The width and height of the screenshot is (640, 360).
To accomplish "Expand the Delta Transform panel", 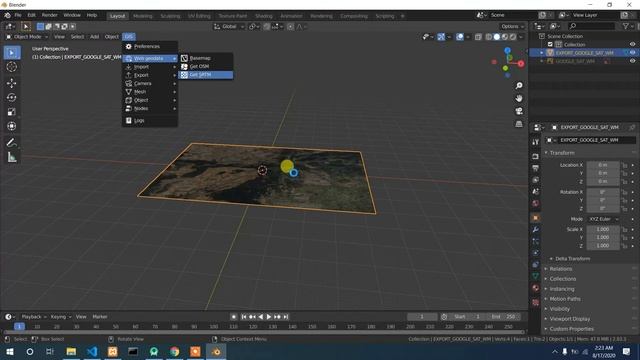I will pyautogui.click(x=572, y=259).
